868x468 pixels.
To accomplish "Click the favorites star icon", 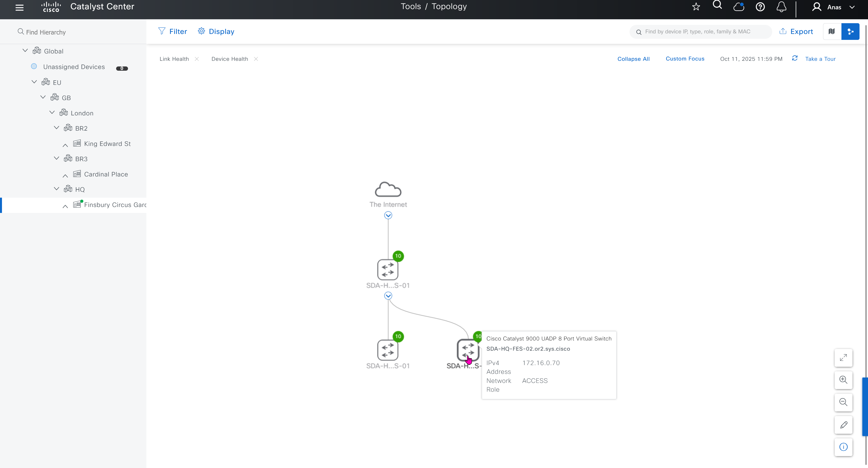I will point(696,7).
